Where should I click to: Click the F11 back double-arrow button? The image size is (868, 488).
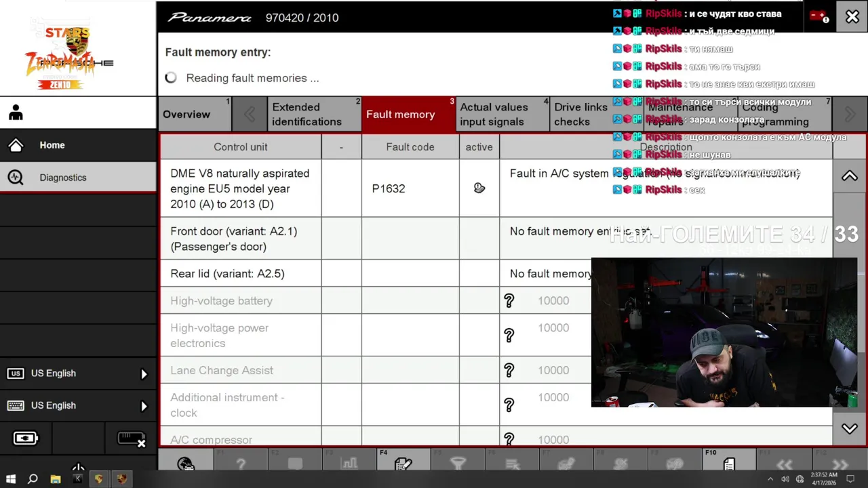[784, 460]
